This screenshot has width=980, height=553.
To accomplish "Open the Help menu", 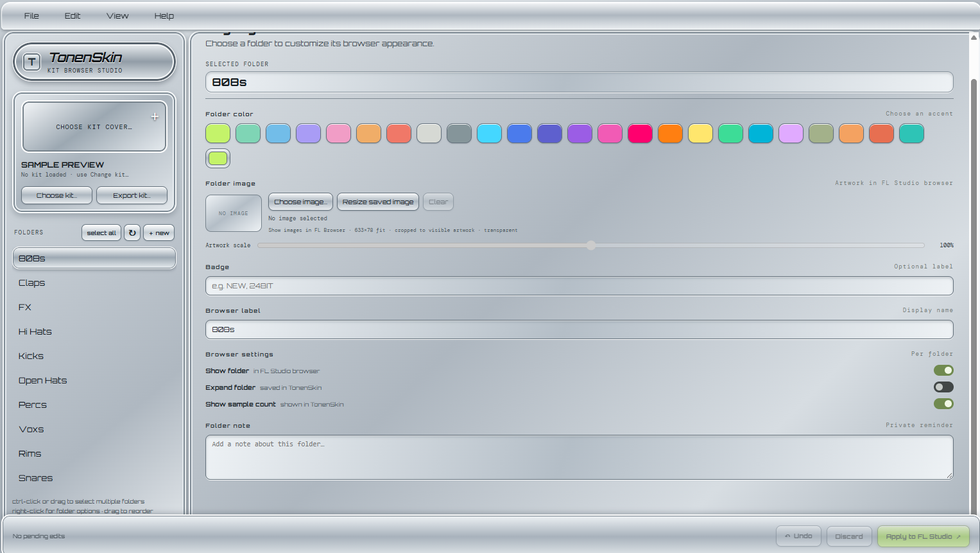I will [x=164, y=15].
